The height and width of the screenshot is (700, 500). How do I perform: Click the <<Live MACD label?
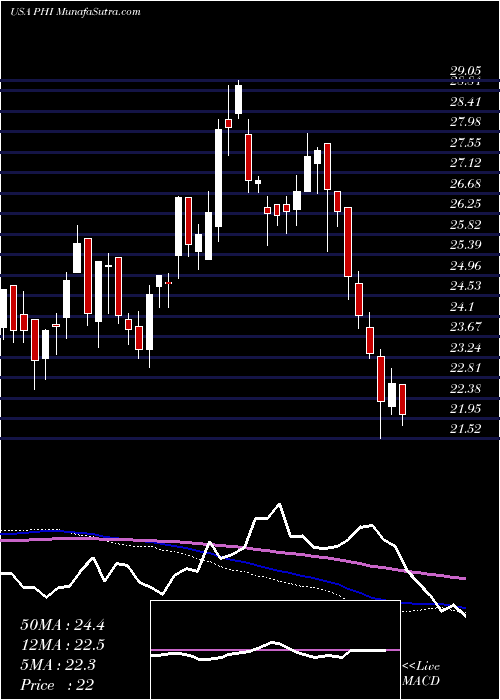coord(421,674)
